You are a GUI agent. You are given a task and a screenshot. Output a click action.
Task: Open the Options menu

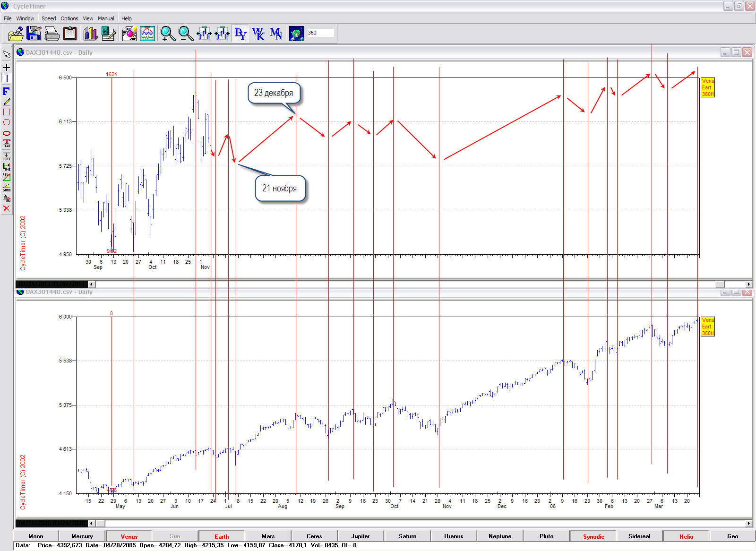point(69,18)
